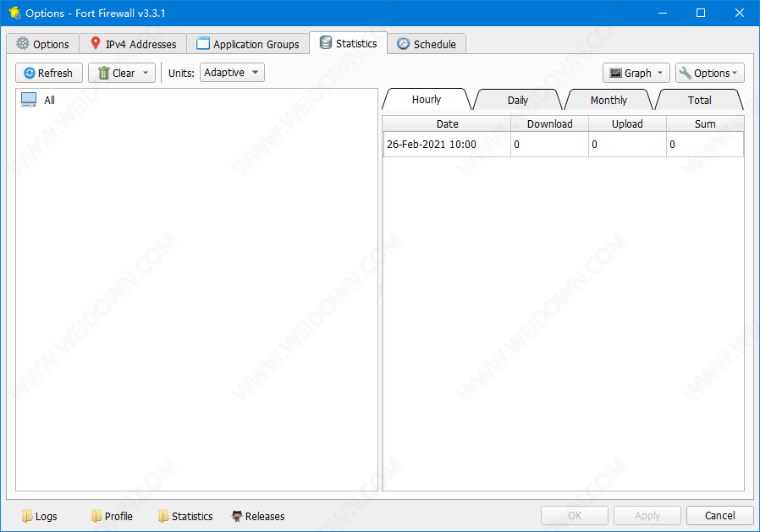Click the Fort Firewall app icon in title bar
Screen dimensions: 760x532
click(14, 13)
